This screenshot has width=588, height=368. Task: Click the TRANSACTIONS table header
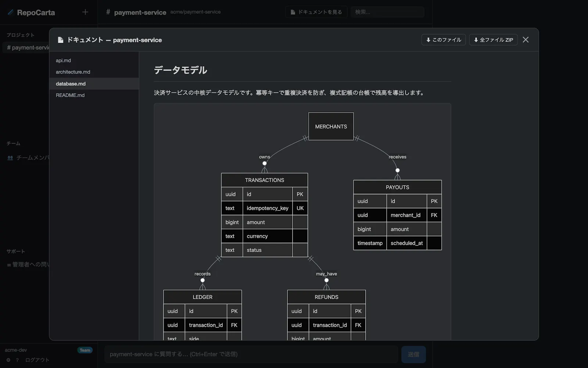click(x=265, y=180)
